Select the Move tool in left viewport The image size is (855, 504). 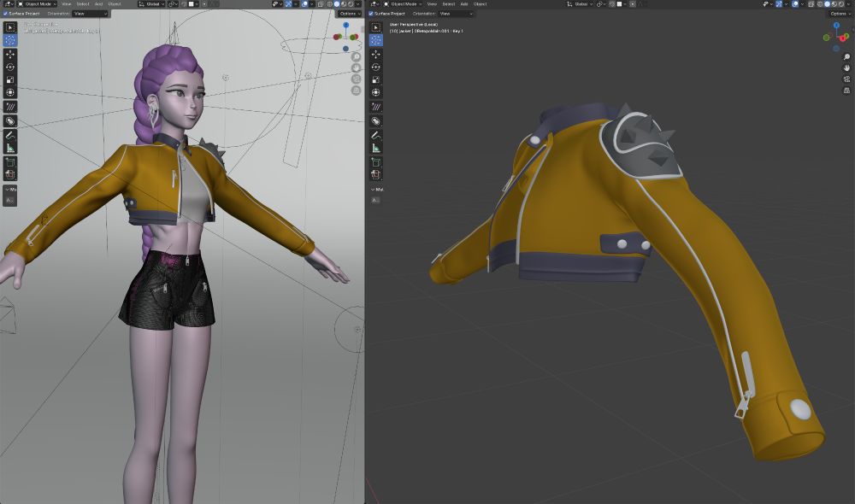(10, 54)
